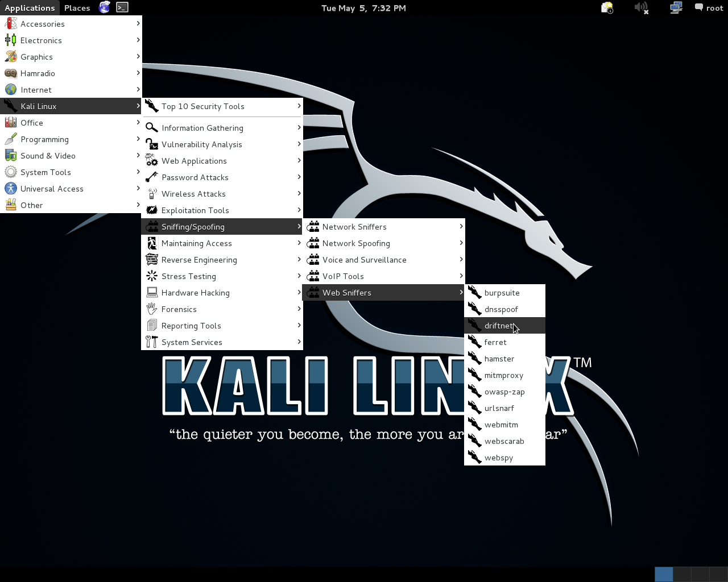Open the network connection tray icon

676,7
